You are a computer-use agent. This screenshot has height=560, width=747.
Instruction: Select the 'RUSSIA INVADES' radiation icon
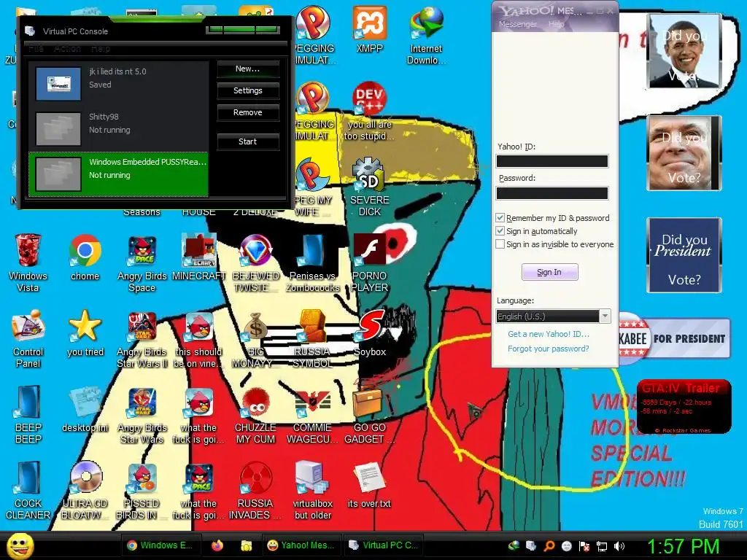point(256,491)
